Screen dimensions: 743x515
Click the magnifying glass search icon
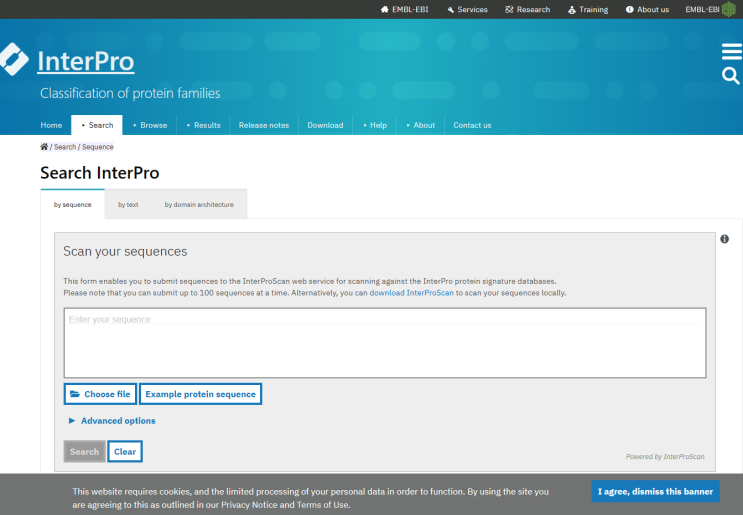pos(731,76)
